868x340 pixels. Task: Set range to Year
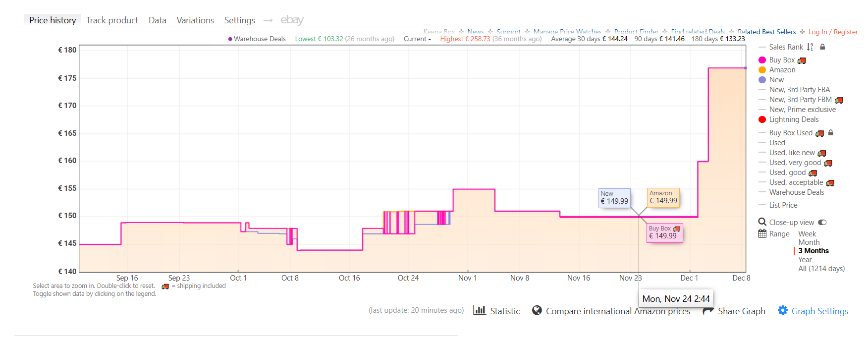click(x=805, y=260)
